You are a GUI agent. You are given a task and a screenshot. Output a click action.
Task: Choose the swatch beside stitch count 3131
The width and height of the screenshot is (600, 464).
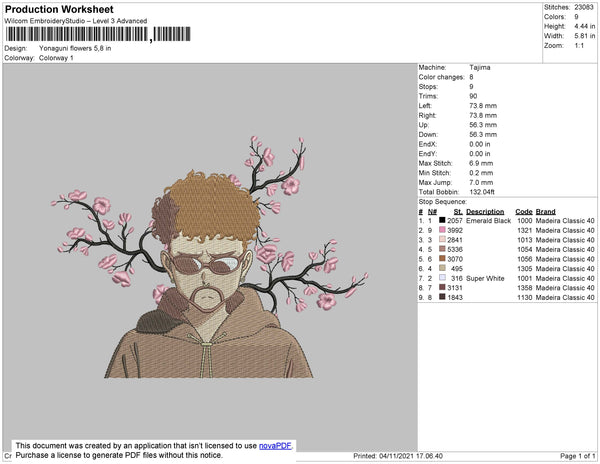(442, 287)
